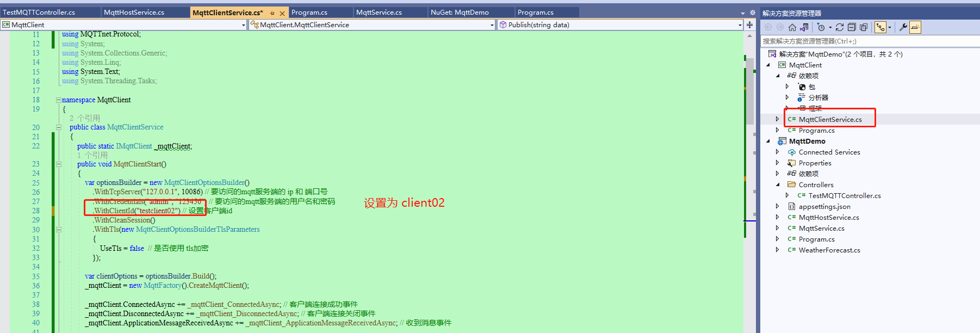Screen dimensions: 980x333
Task: Collapse the MqttClient project node
Action: point(768,65)
